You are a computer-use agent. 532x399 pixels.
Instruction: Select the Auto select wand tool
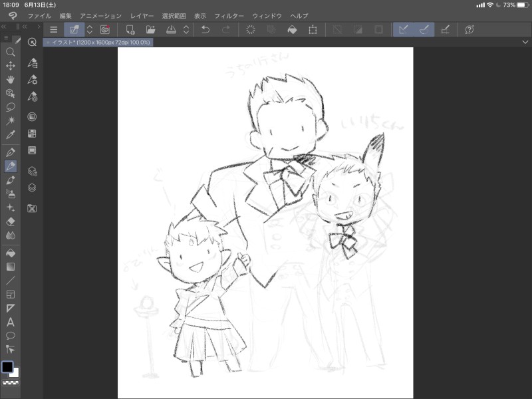point(11,121)
